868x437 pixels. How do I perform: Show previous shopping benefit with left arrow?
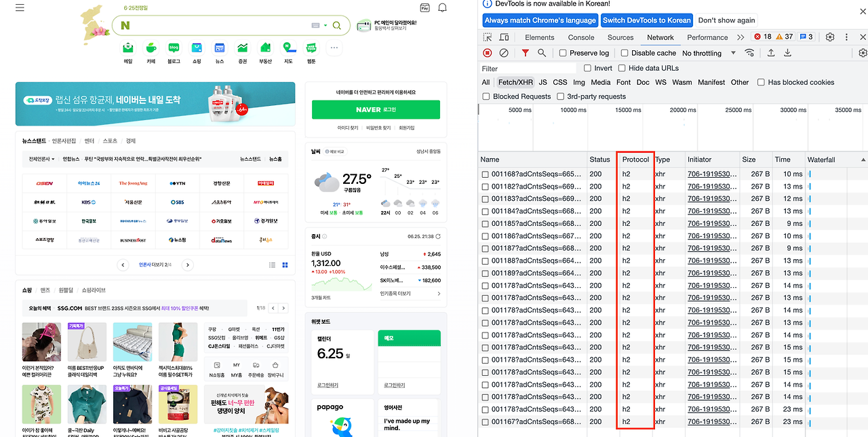tap(274, 308)
